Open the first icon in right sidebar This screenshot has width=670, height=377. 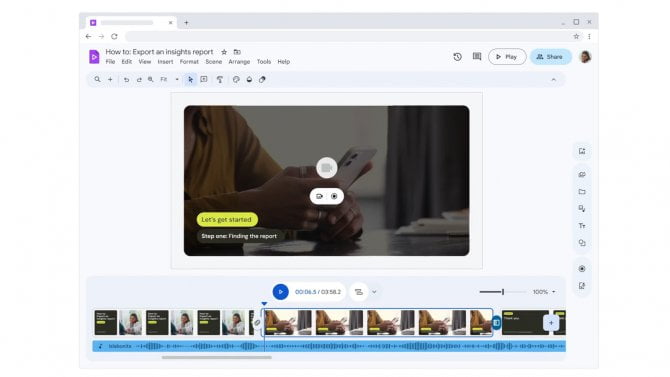pos(582,151)
